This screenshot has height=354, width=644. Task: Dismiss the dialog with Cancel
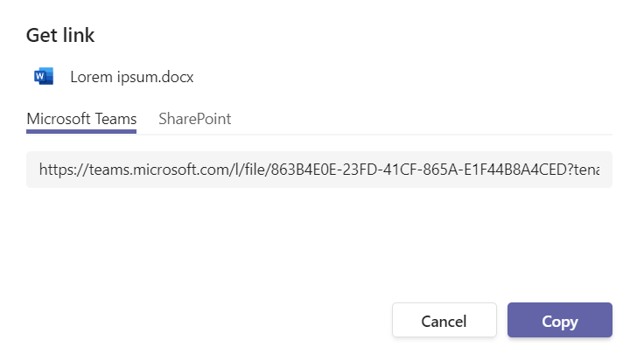point(444,321)
